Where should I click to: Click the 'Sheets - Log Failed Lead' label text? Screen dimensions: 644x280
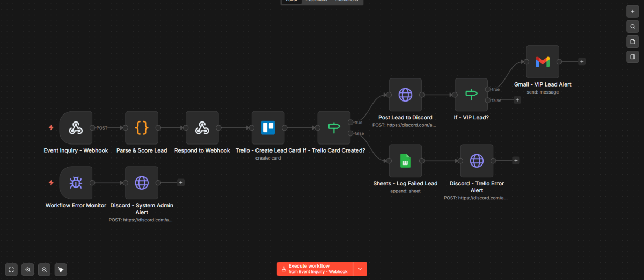tap(405, 183)
